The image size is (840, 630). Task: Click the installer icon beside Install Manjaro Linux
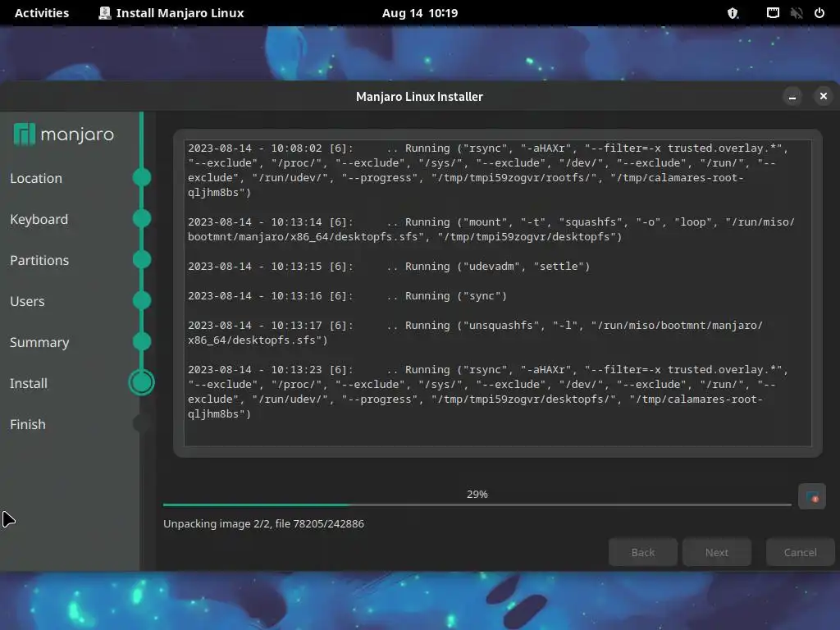coord(105,13)
